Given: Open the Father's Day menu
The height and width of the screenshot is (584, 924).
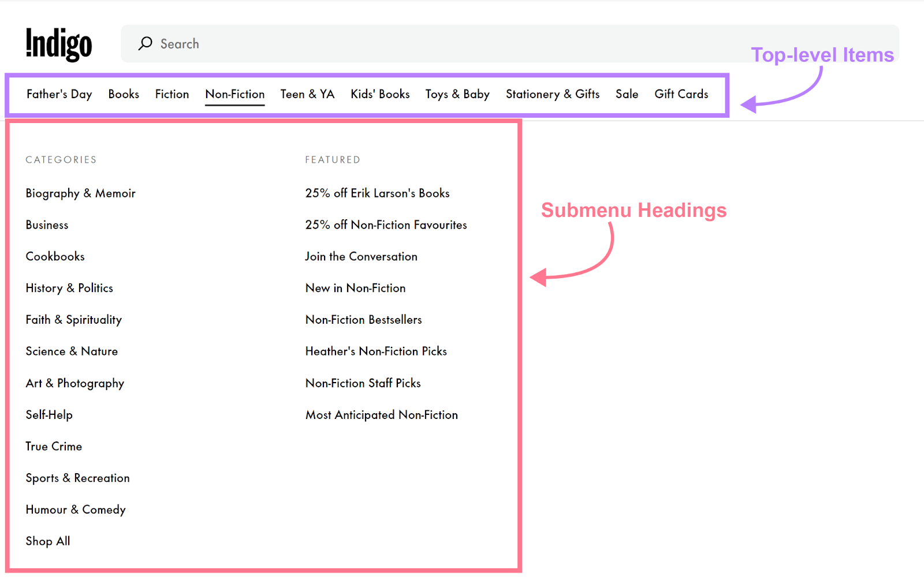Looking at the screenshot, I should tap(59, 94).
